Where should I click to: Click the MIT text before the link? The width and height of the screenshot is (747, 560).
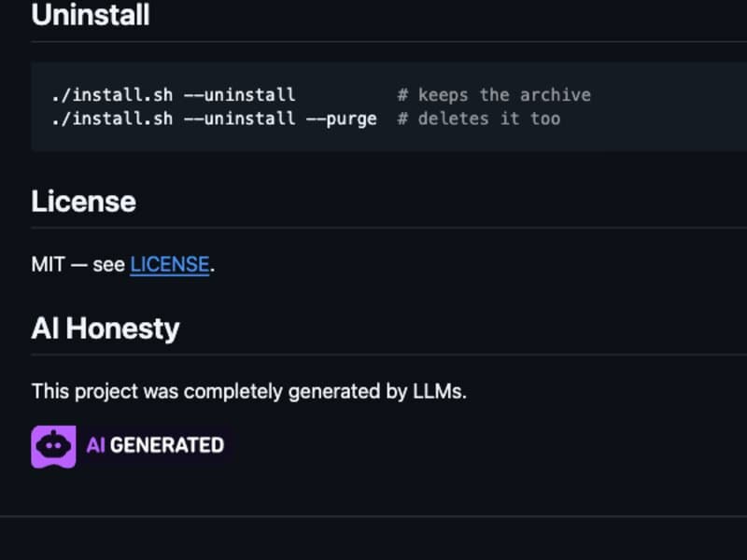click(x=49, y=264)
